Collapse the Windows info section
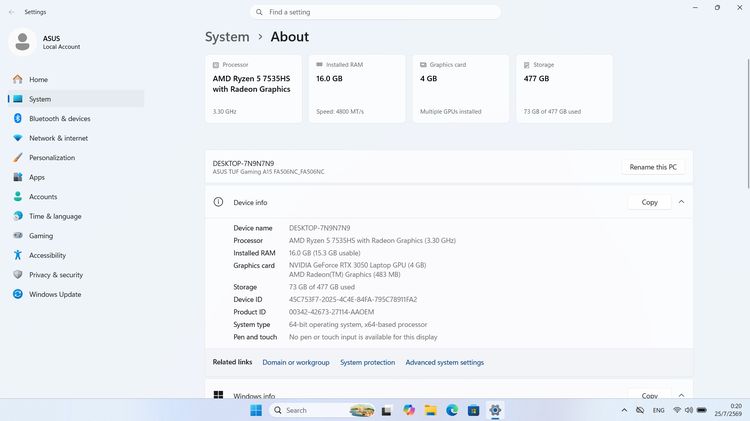 681,395
